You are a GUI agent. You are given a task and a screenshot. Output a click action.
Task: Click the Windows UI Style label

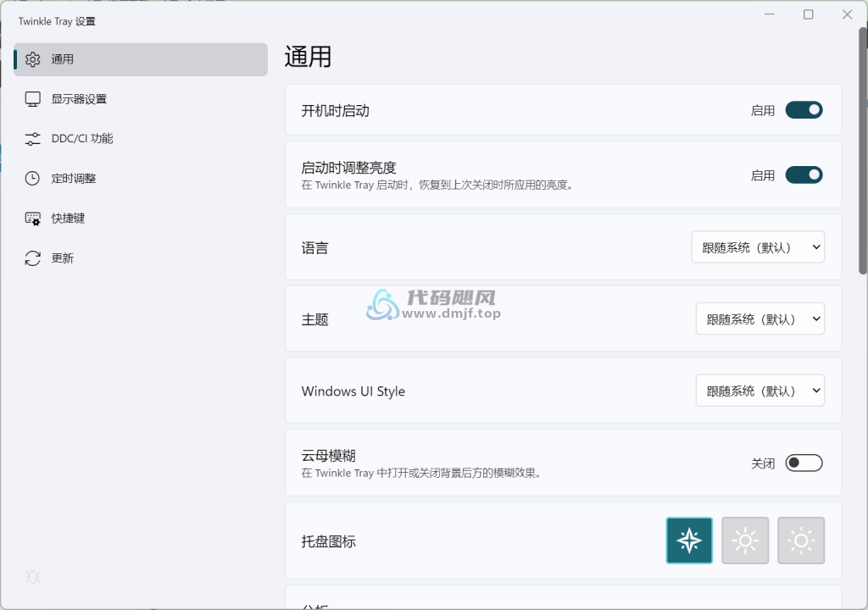coord(353,391)
